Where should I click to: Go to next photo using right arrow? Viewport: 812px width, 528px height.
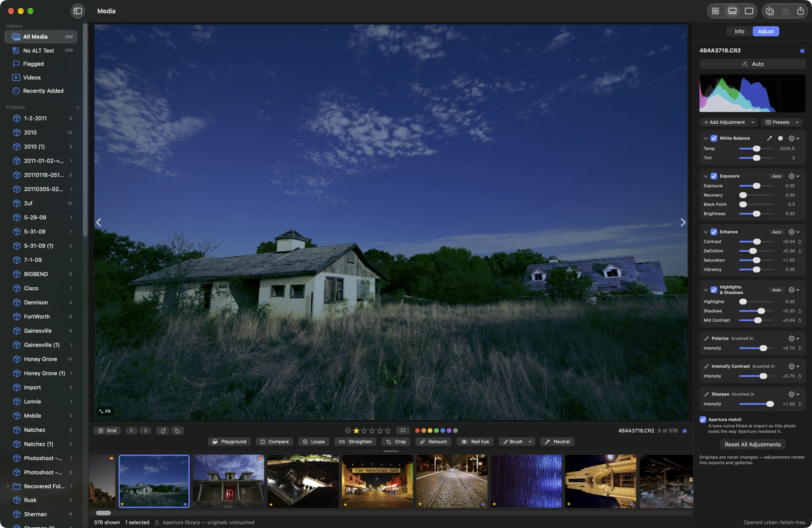(683, 222)
